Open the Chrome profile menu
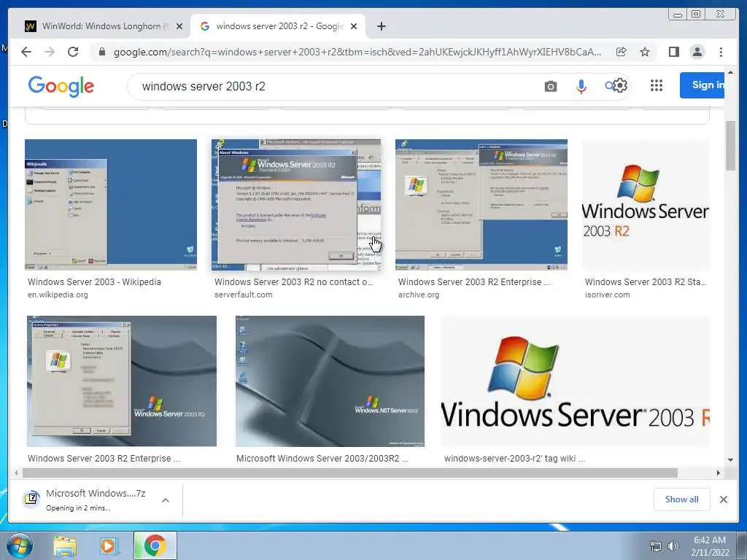 coord(697,52)
